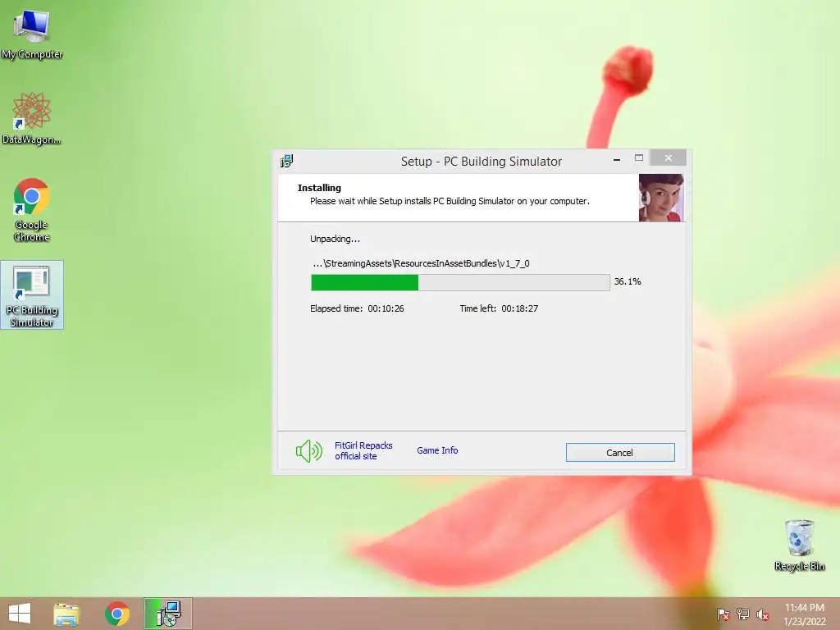Image resolution: width=840 pixels, height=630 pixels.
Task: Click the muted volume tray icon
Action: tap(762, 614)
